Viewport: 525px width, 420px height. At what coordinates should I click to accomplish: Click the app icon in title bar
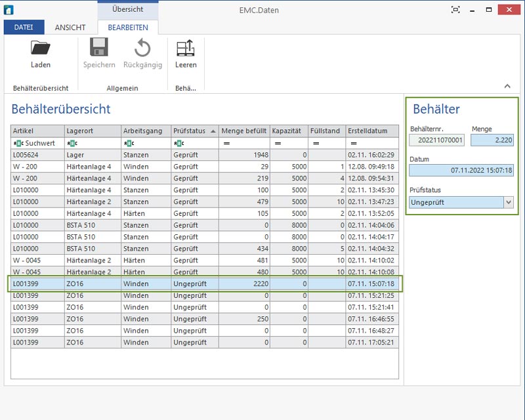[10, 9]
